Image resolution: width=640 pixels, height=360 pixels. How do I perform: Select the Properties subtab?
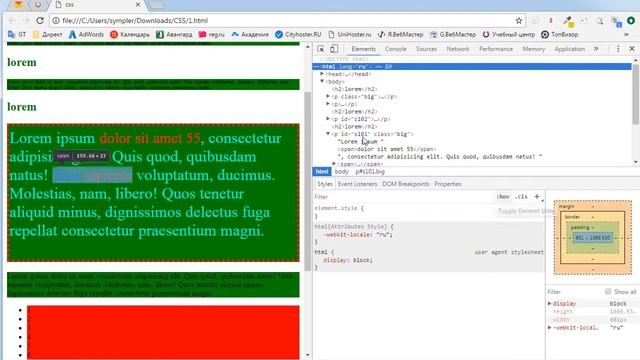[448, 184]
